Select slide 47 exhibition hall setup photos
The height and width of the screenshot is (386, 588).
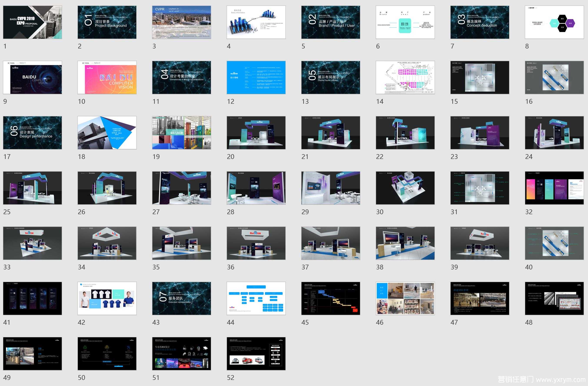(480, 298)
